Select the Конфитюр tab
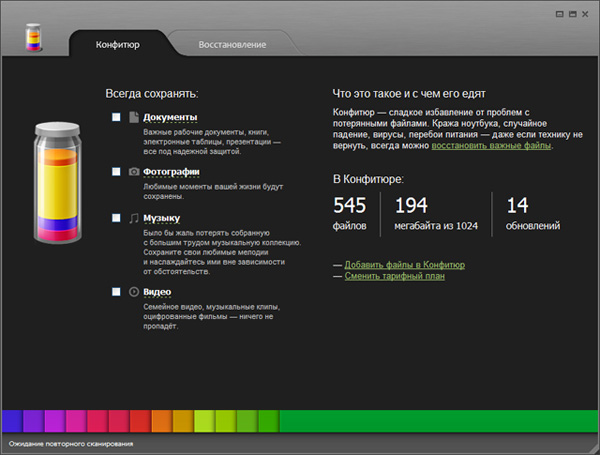600x455 pixels. coord(117,44)
